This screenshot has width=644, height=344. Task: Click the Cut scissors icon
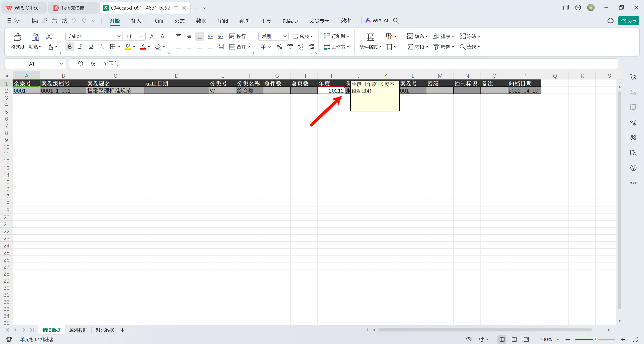pos(49,36)
